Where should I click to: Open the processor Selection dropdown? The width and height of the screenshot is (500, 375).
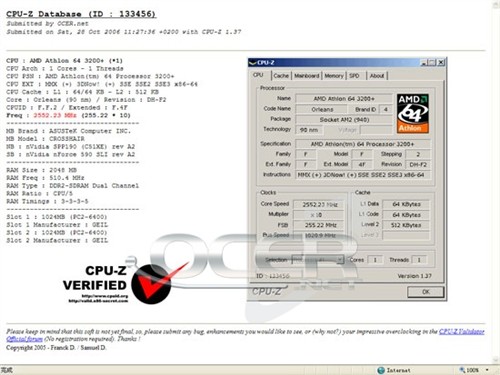318,260
